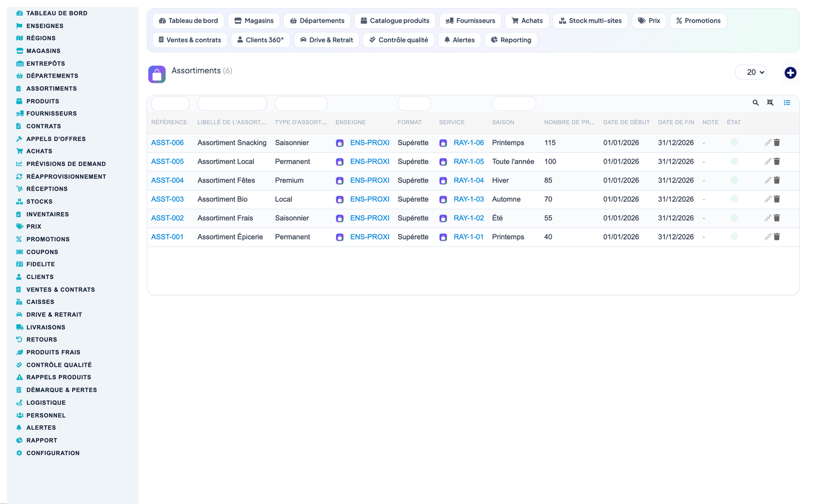Switch to Stock multi-sites tab
The height and width of the screenshot is (504, 815).
(x=591, y=21)
